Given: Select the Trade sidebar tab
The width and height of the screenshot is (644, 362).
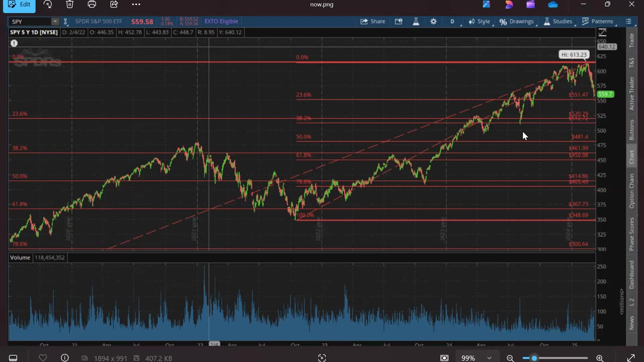Looking at the screenshot, I should point(632,41).
